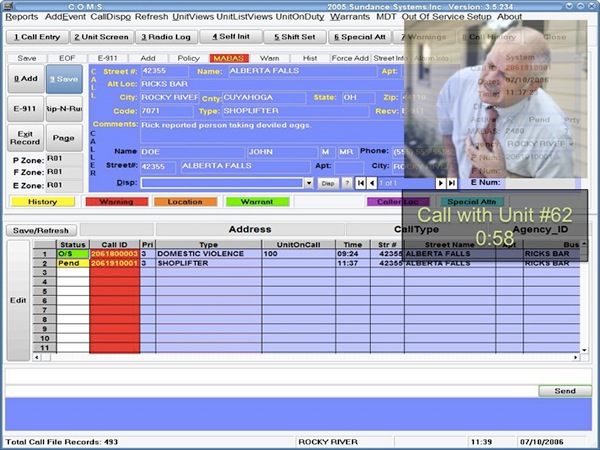Viewport: 600px width, 450px height.
Task: Open the AddEvent menu
Action: (x=65, y=17)
